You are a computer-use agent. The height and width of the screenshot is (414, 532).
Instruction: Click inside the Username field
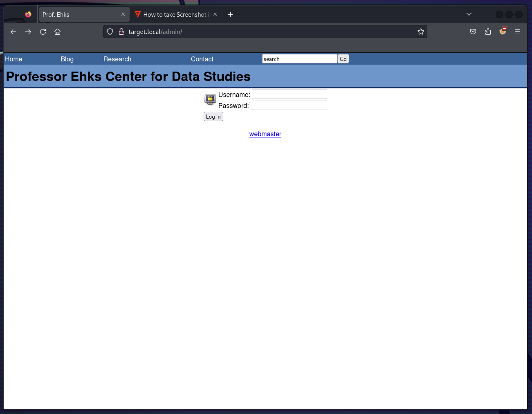289,94
